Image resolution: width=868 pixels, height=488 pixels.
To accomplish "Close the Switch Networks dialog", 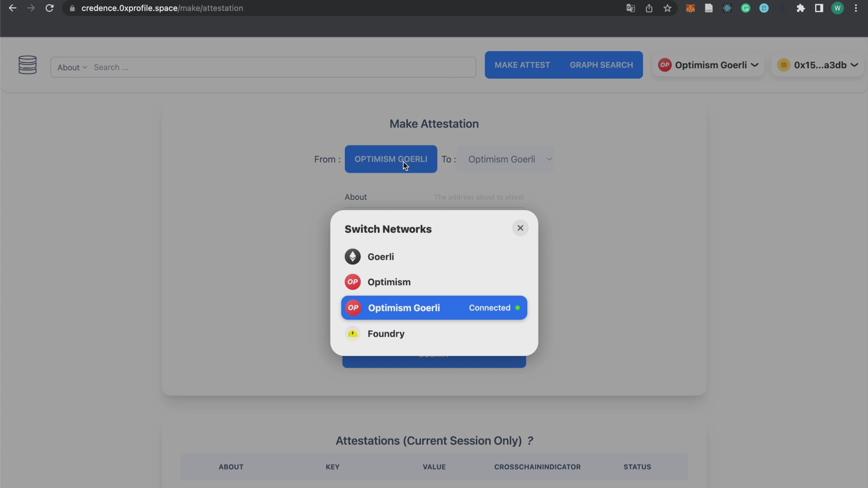I will 520,228.
